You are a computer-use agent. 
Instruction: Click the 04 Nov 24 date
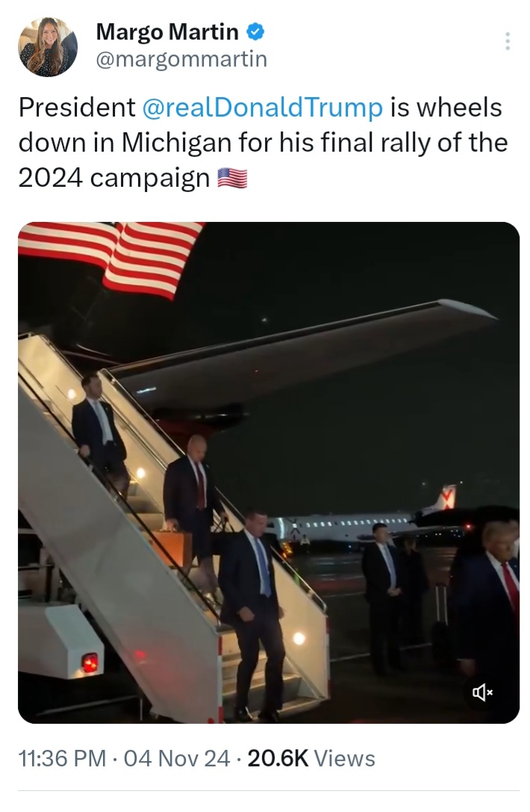(176, 759)
